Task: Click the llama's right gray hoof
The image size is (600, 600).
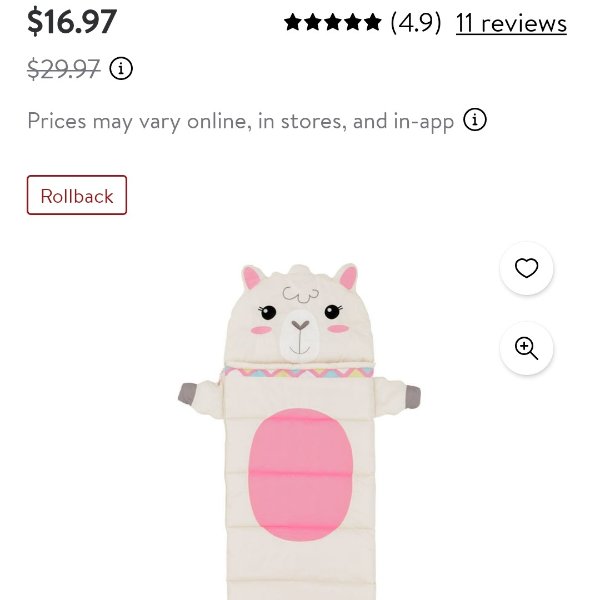Action: pos(412,396)
